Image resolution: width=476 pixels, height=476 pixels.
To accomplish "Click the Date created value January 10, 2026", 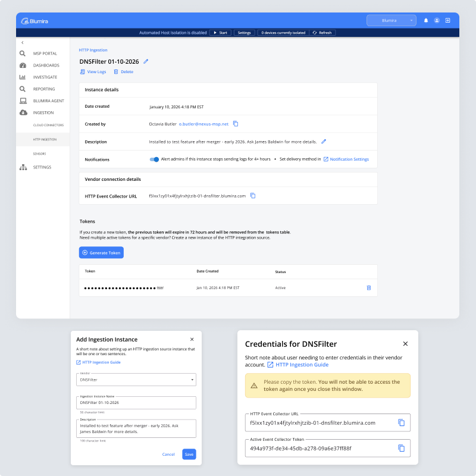I will [176, 107].
